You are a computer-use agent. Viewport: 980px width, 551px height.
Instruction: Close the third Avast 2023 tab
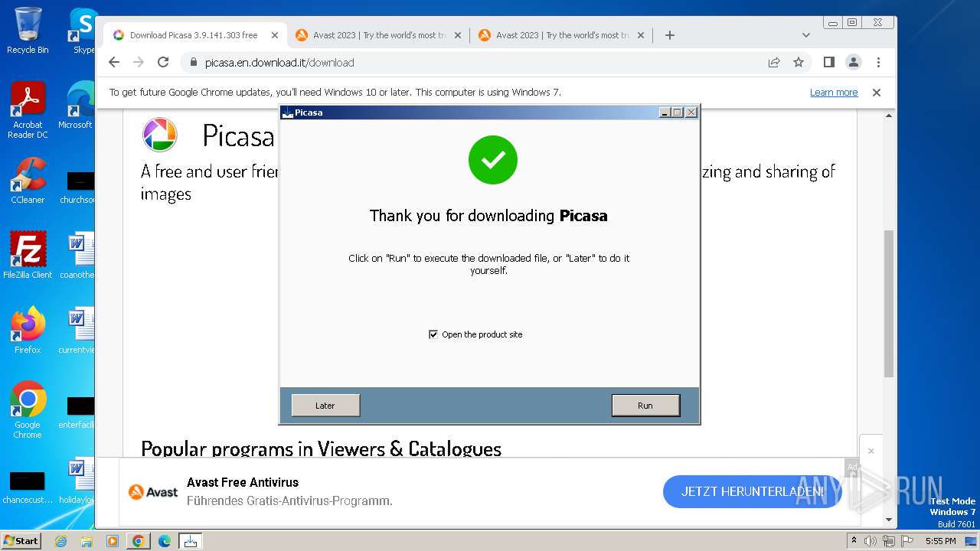[641, 35]
